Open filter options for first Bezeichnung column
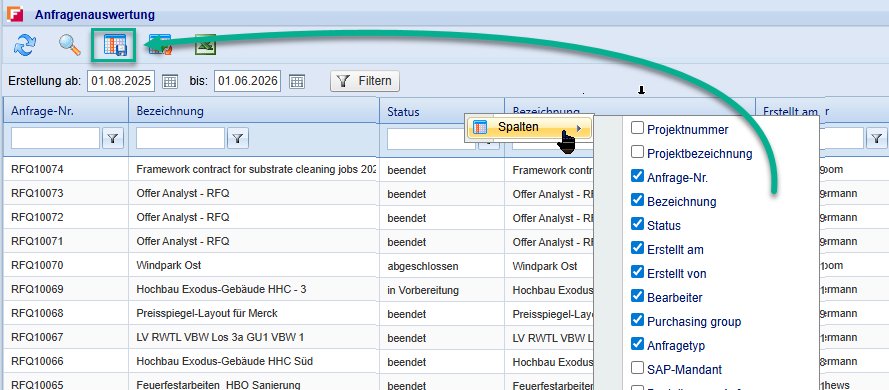This screenshot has height=390, width=889. coord(238,138)
